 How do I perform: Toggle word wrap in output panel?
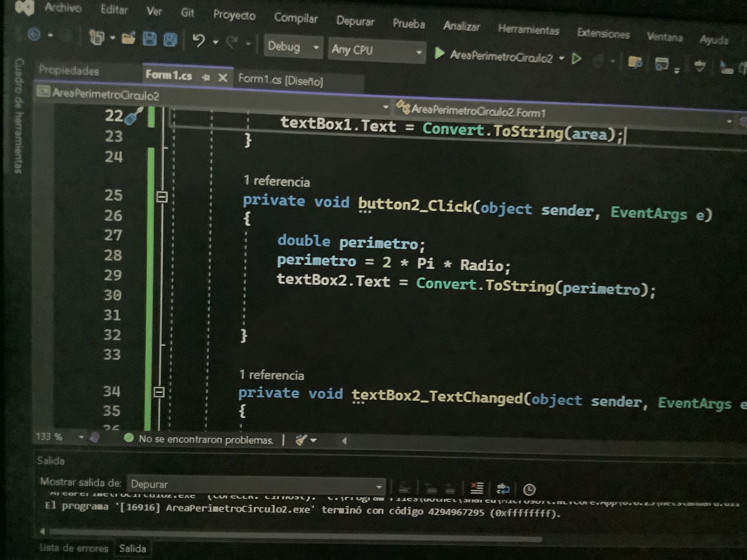coord(503,488)
